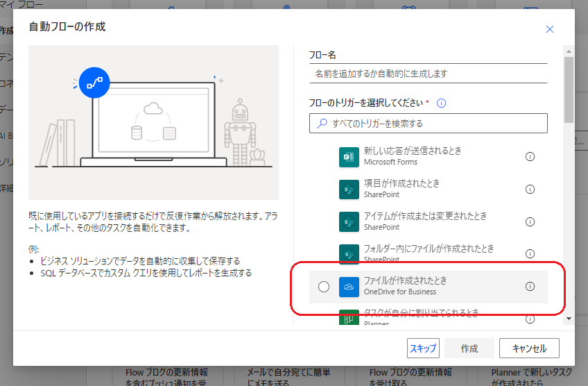Select アイテムが作成または変更されたとき trigger
This screenshot has height=386, width=588.
(425, 217)
